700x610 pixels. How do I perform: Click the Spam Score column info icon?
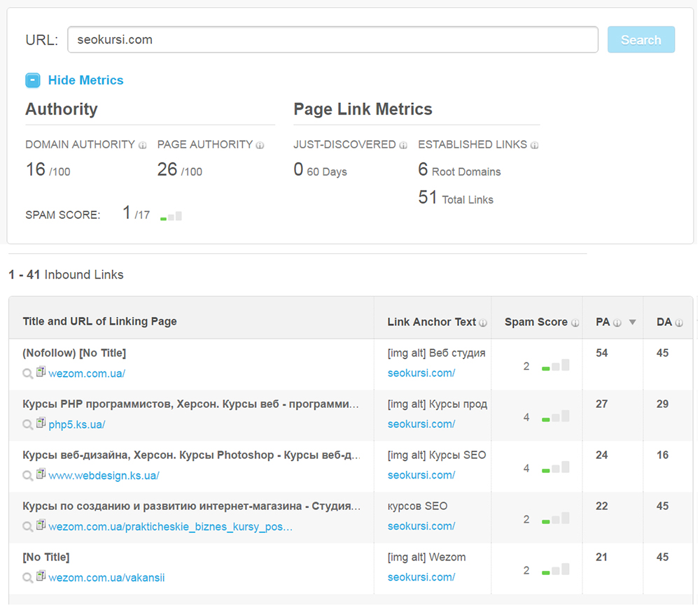(x=575, y=322)
